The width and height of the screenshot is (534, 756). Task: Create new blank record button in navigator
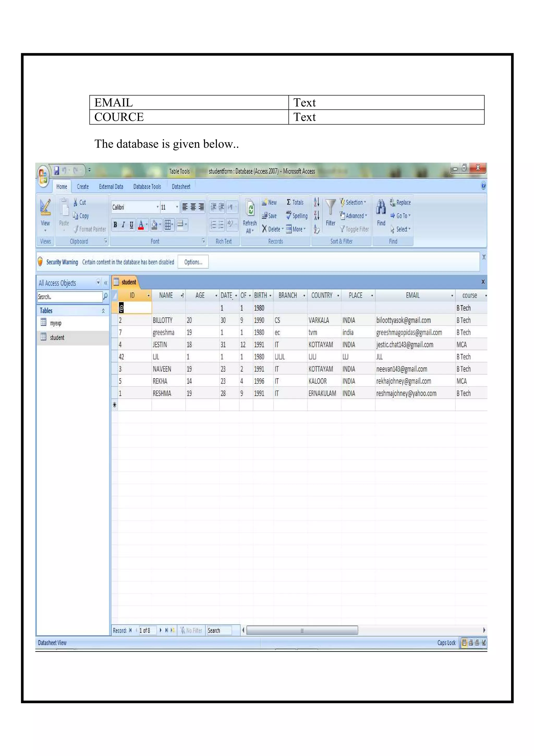coord(172,630)
